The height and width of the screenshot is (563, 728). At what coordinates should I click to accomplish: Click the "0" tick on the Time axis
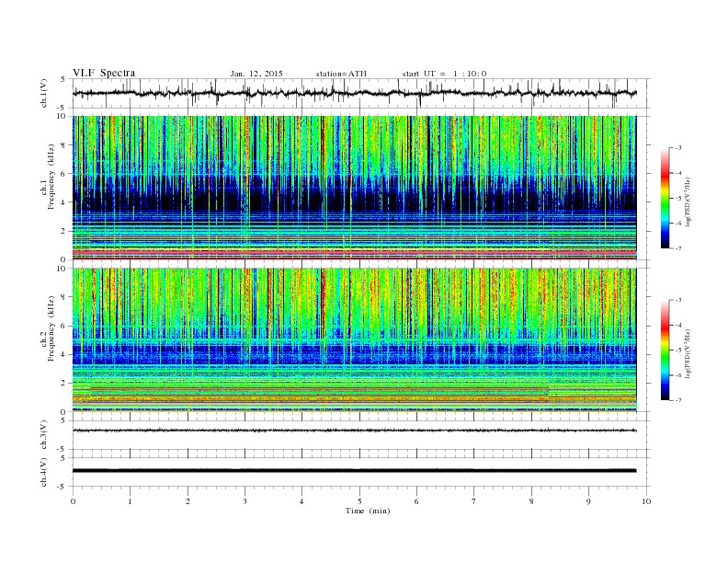point(73,501)
